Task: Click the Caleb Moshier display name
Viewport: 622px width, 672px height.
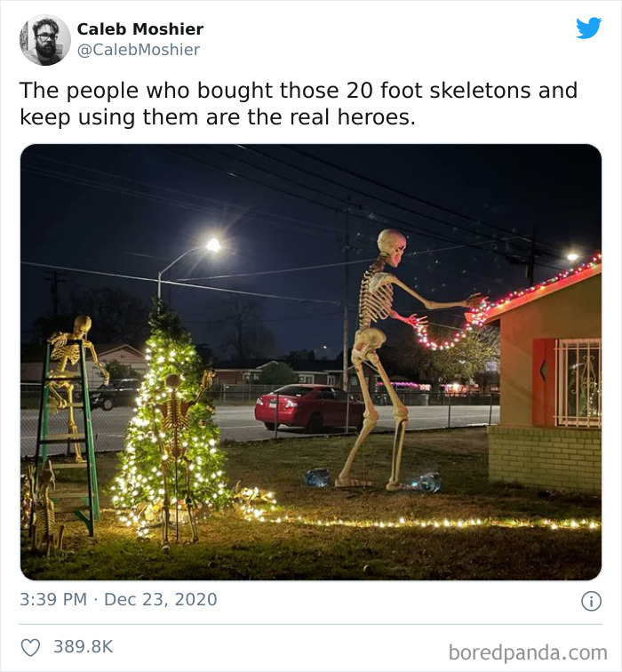Action: [x=140, y=29]
